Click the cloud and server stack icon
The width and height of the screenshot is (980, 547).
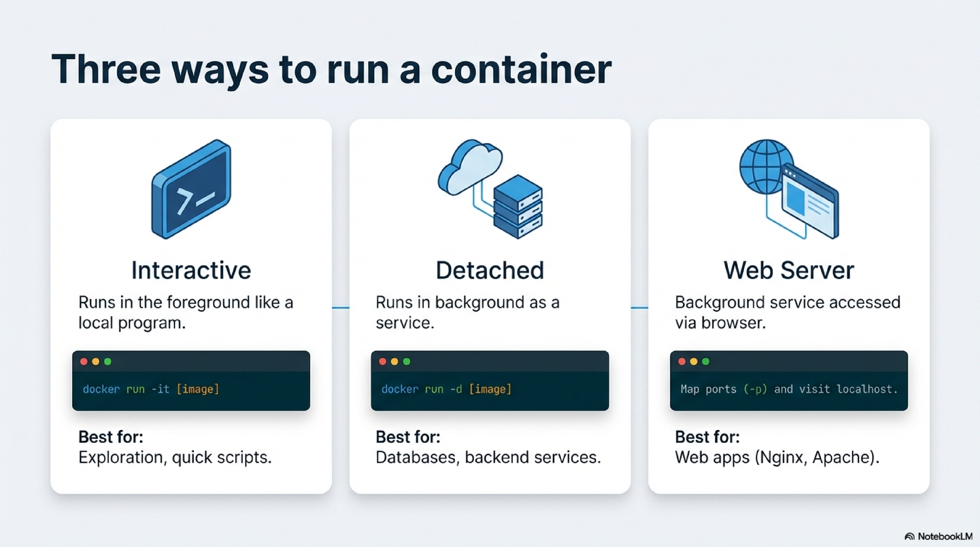tap(490, 189)
